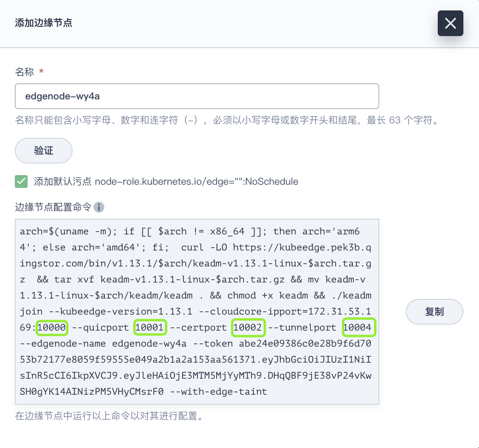Toggle the 添加默认污点 checkbox

pos(21,182)
